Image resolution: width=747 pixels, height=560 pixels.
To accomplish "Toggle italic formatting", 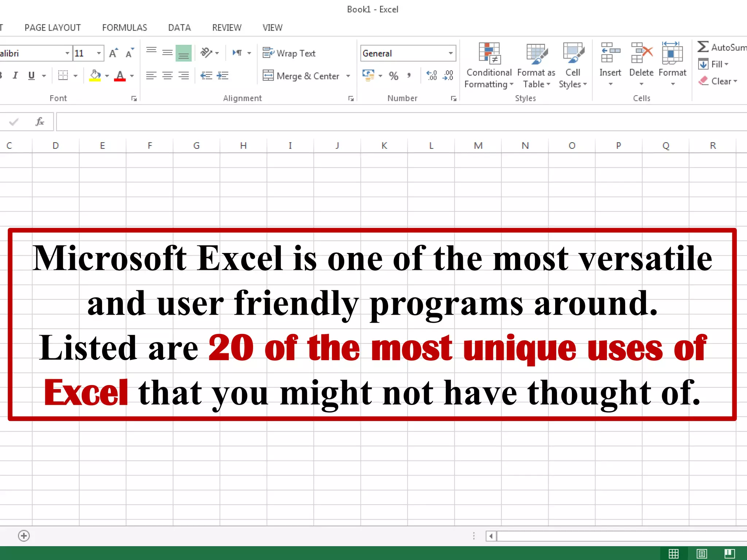I will (x=15, y=75).
